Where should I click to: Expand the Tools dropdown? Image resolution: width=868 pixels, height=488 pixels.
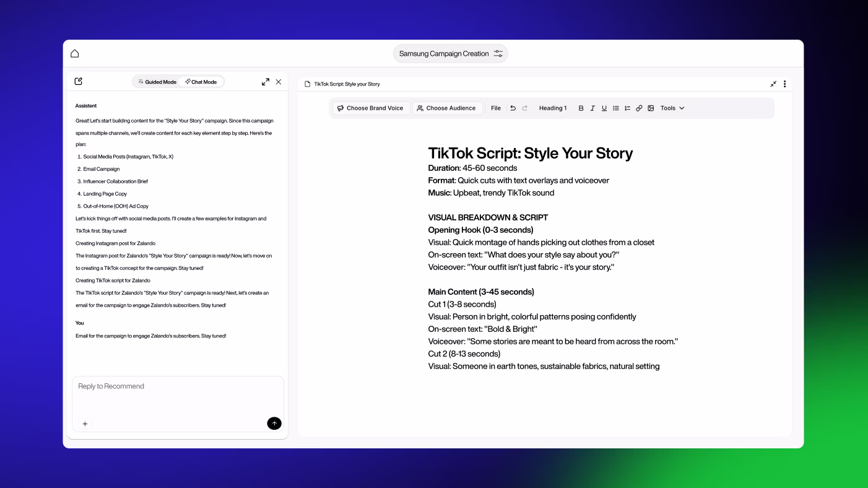click(x=672, y=108)
